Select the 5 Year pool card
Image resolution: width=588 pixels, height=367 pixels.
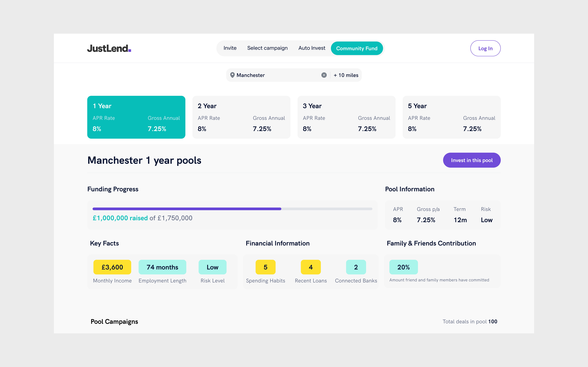[451, 117]
